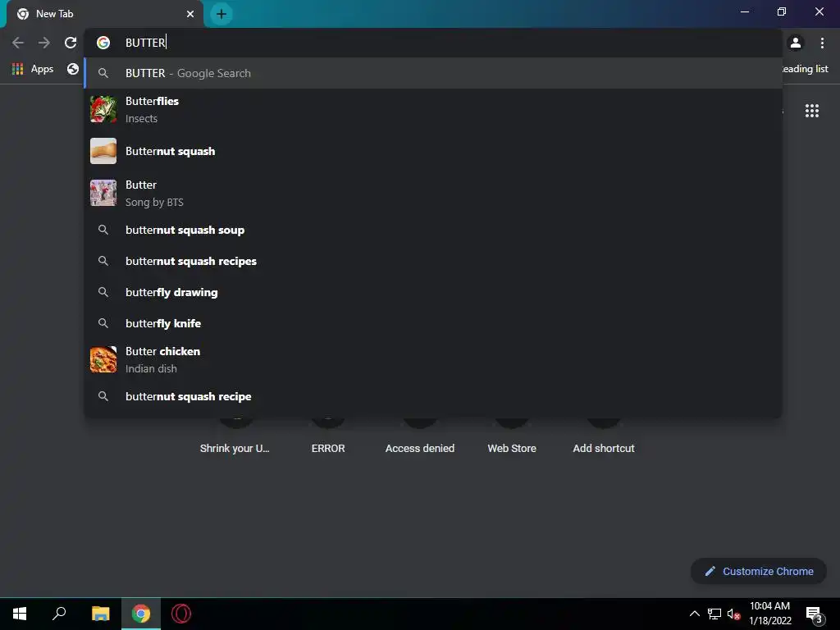Choose Butter chicken Indian dish suggestion
The width and height of the screenshot is (840, 630).
pyautogui.click(x=433, y=359)
